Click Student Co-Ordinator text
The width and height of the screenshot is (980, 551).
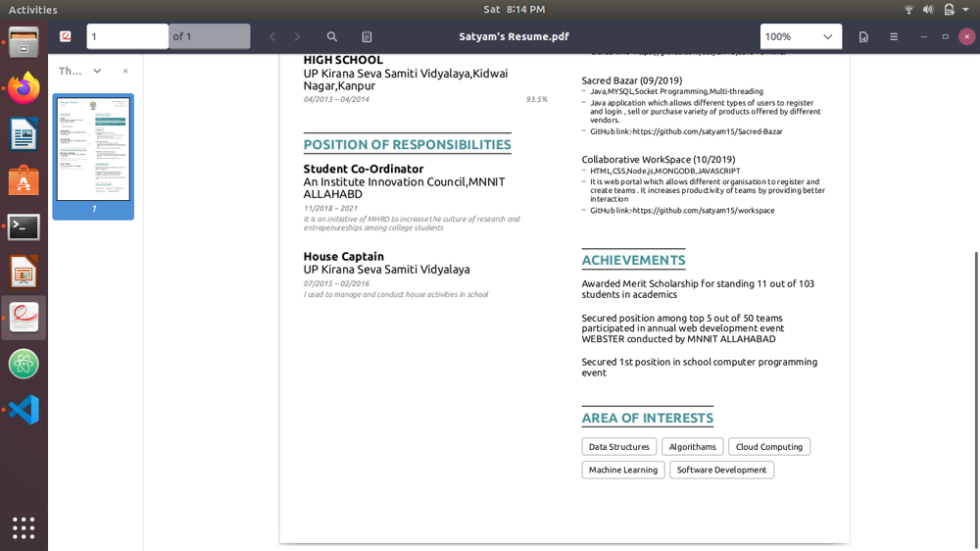coord(364,169)
